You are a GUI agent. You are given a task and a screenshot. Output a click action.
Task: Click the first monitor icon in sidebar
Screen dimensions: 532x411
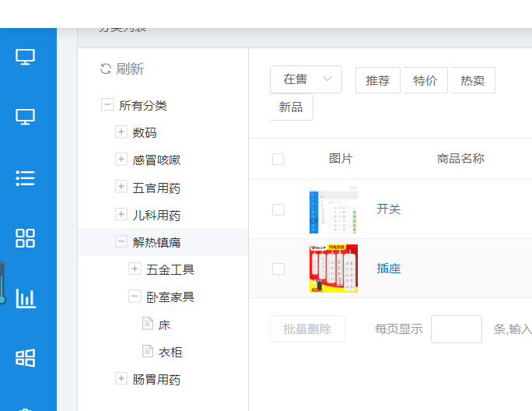[x=26, y=57]
